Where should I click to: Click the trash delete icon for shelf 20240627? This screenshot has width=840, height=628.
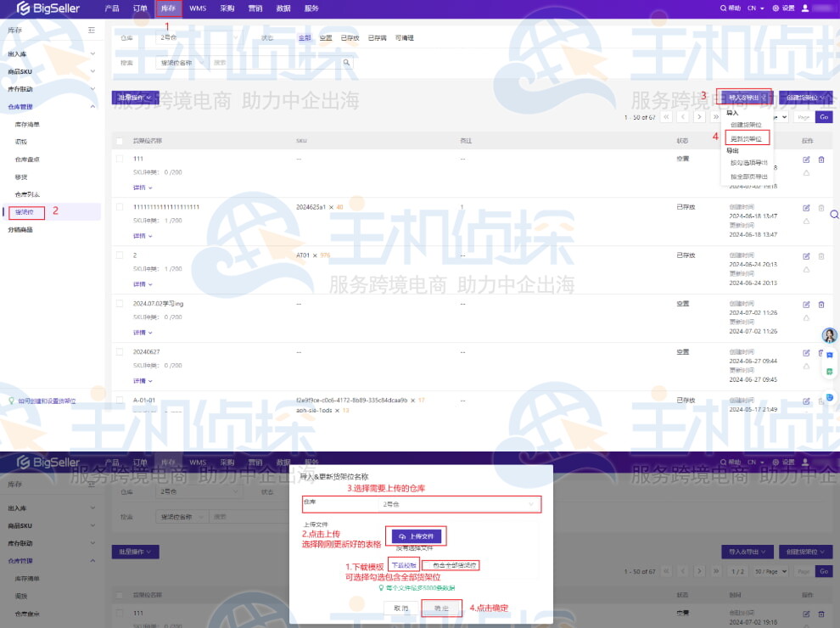[x=821, y=351]
